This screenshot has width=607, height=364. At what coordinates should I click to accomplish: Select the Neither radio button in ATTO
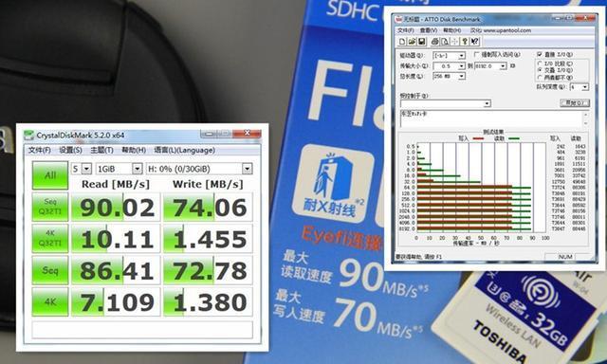pos(540,78)
